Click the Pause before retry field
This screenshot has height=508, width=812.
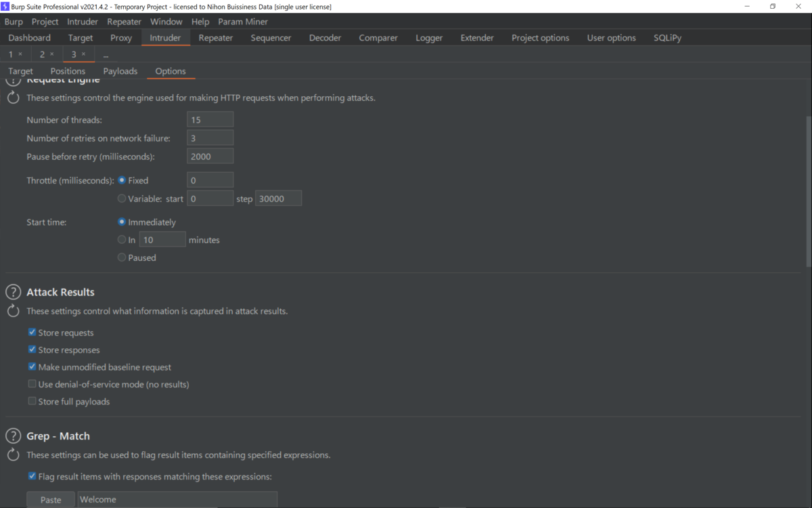point(210,156)
